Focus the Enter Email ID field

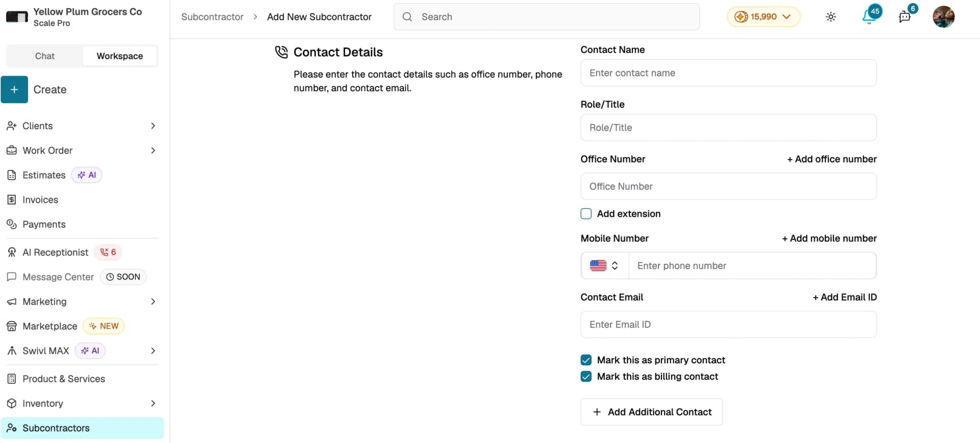[x=728, y=325]
